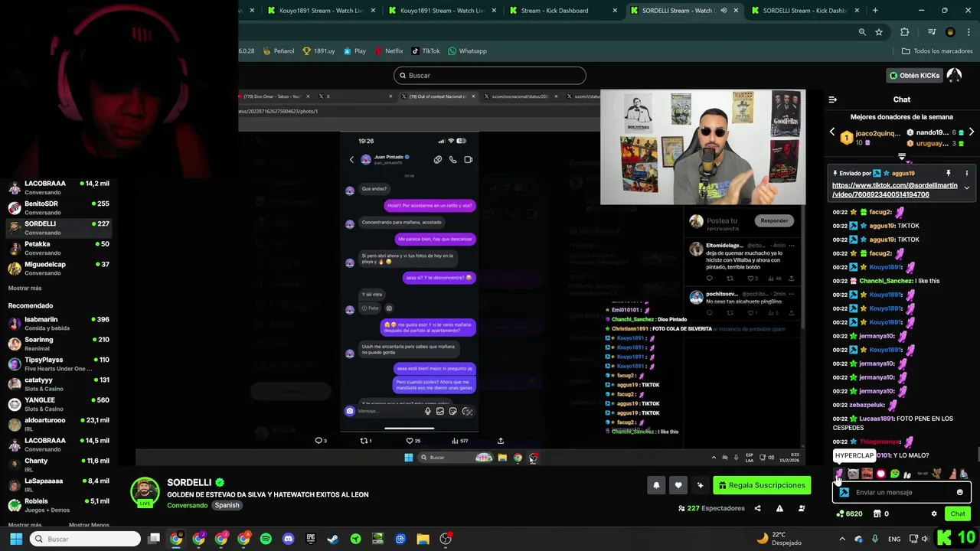
Task: Click the sparkle icon beside the gift button
Action: 700,485
